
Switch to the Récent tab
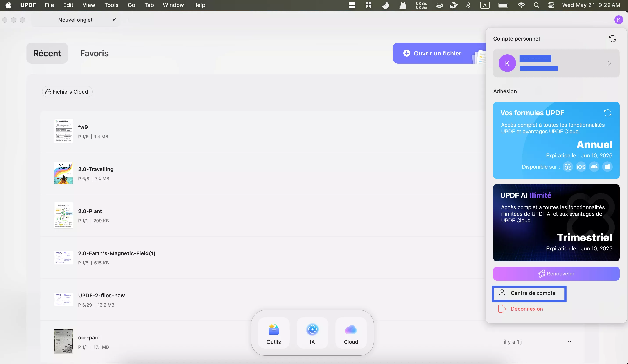[x=47, y=53]
